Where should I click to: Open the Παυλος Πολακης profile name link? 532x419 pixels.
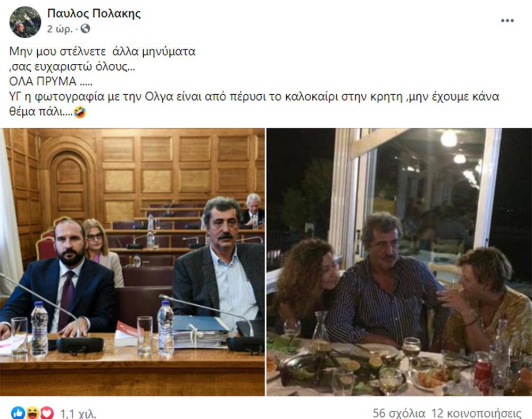(x=94, y=14)
